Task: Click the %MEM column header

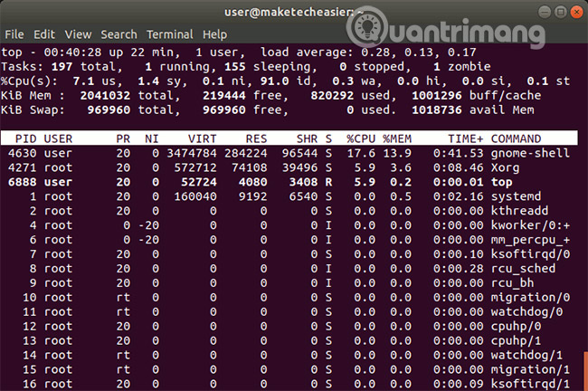Action: point(397,138)
